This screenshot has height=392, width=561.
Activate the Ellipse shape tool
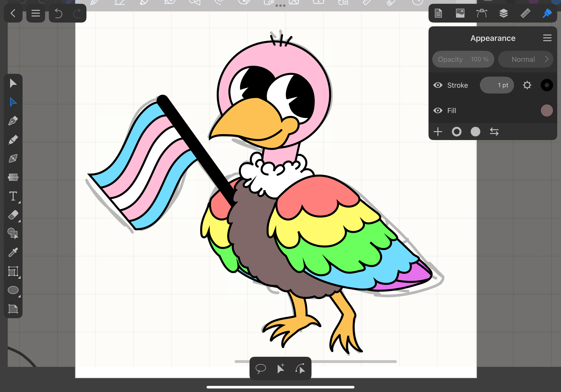coord(13,290)
